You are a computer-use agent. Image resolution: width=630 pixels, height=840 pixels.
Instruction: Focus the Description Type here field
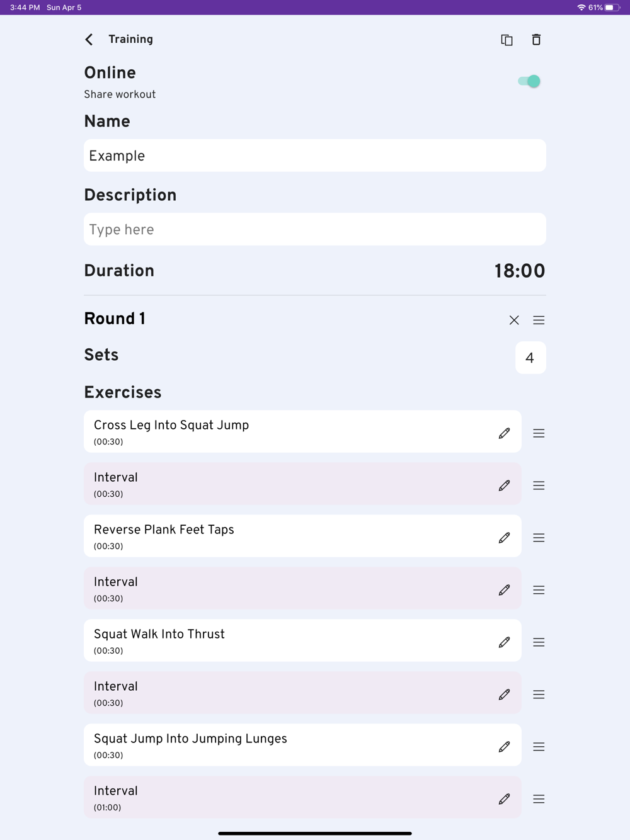[x=315, y=229]
